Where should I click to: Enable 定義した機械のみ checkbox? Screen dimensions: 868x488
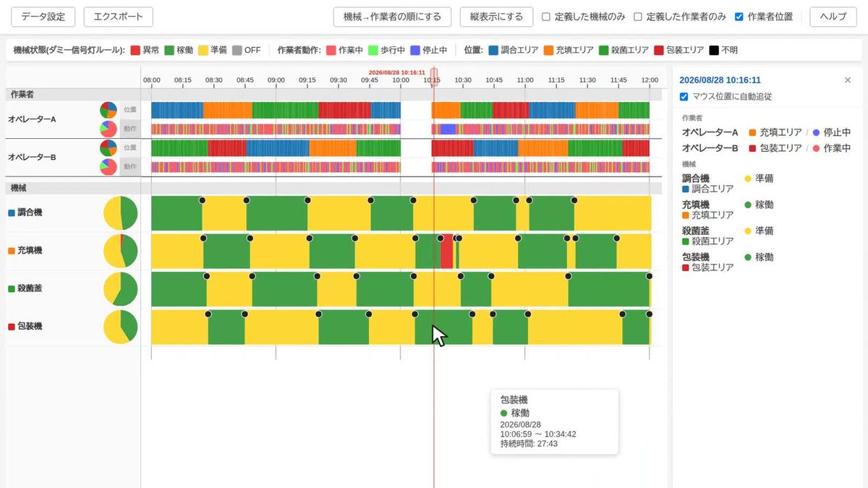546,17
